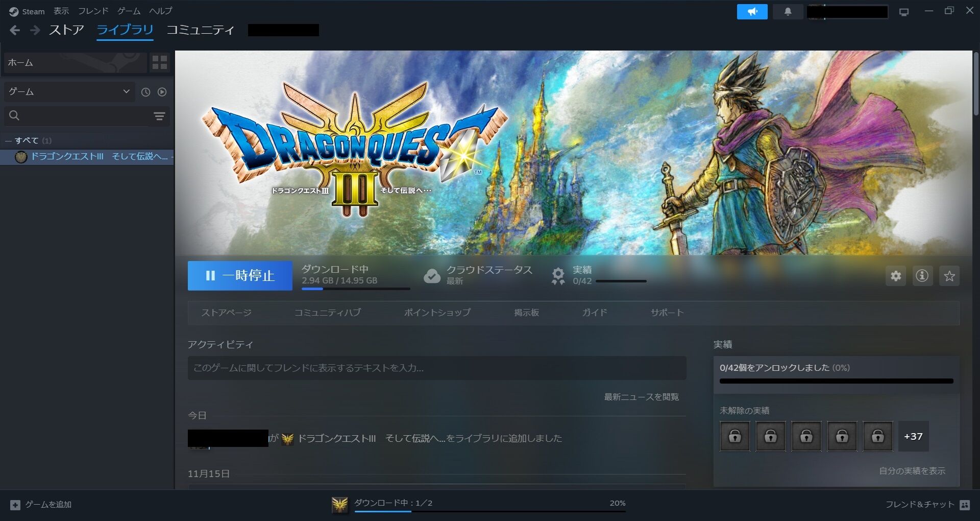
Task: Click the download progress bar under ダウンロード中
Action: click(356, 289)
